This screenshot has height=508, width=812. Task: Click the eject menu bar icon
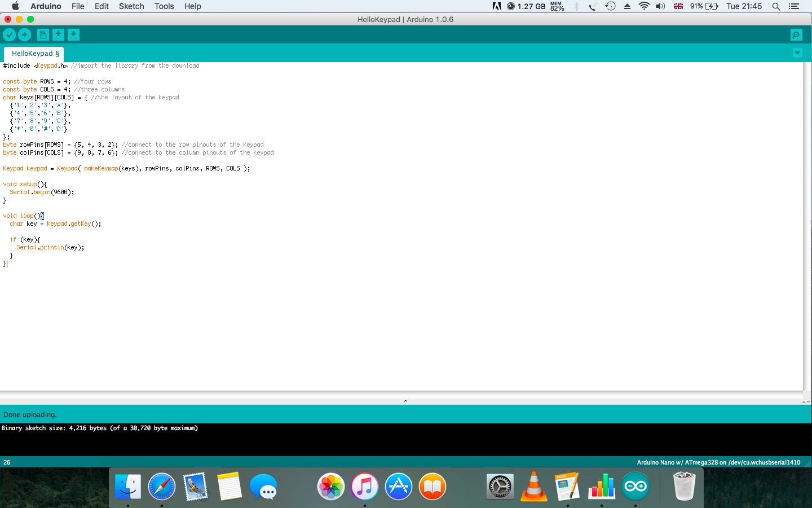click(627, 6)
